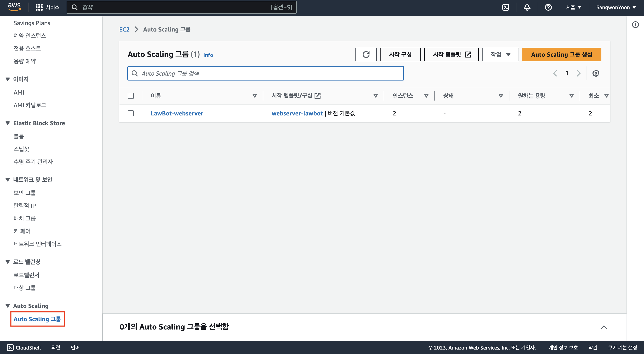This screenshot has width=644, height=354.
Task: Sort by 이름 column arrow
Action: [254, 96]
